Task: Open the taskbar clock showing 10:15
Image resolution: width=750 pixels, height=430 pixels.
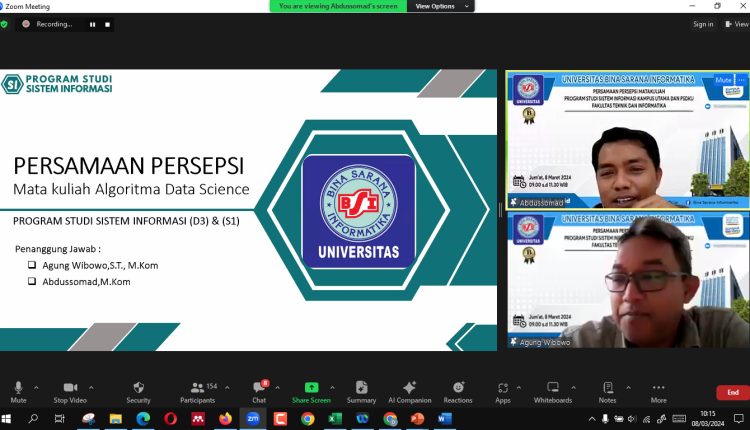Action: point(708,419)
